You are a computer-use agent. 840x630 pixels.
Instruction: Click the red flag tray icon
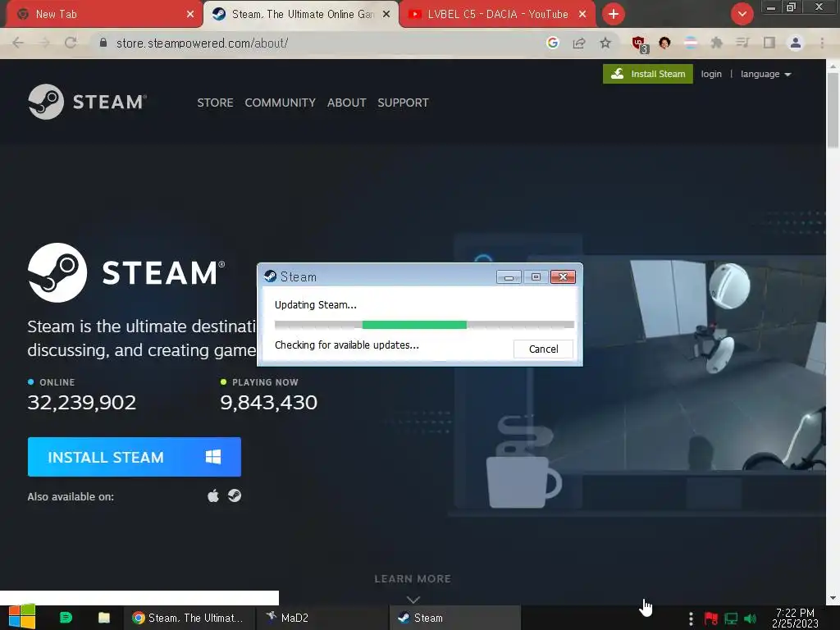click(x=711, y=619)
